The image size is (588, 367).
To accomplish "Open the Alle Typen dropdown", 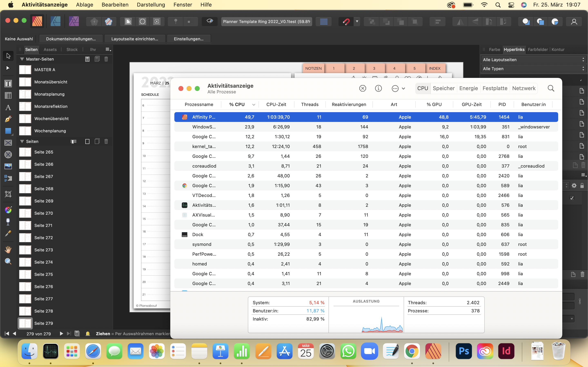I will coord(533,69).
